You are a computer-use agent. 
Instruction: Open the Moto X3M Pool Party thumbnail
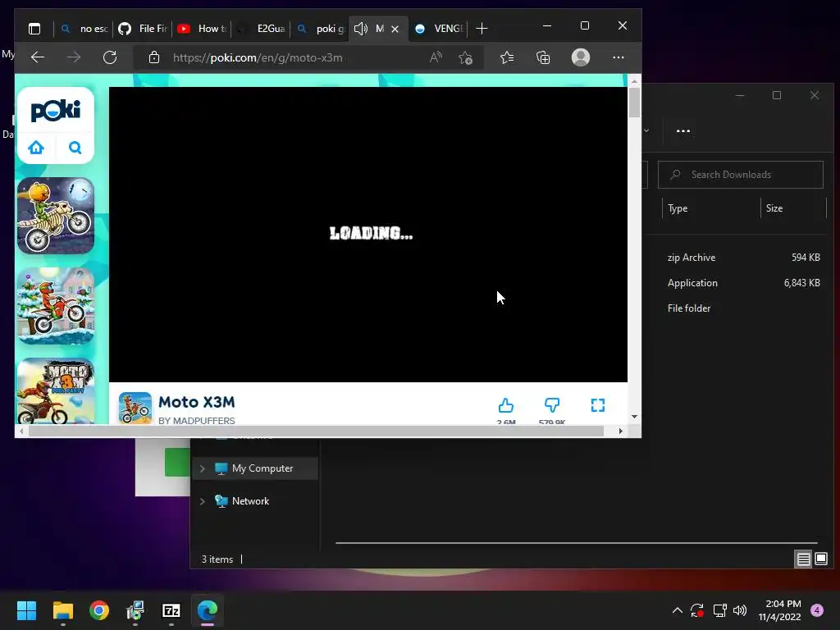(56, 391)
